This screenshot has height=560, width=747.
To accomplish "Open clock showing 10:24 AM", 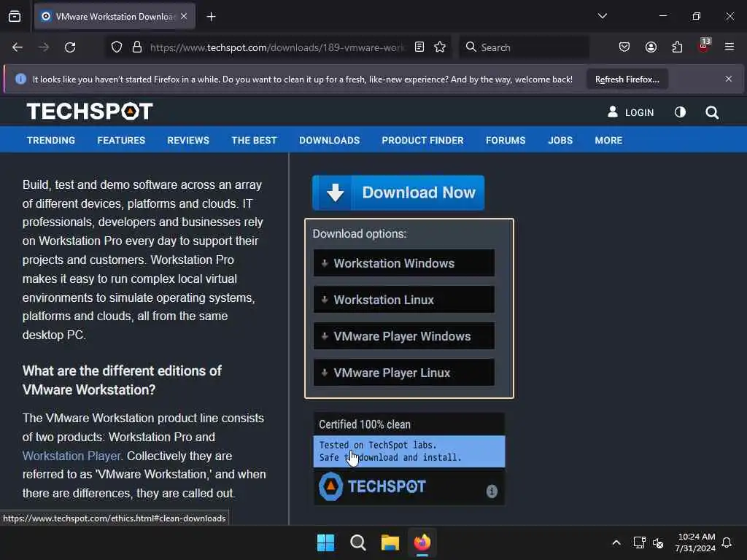I will pyautogui.click(x=695, y=542).
